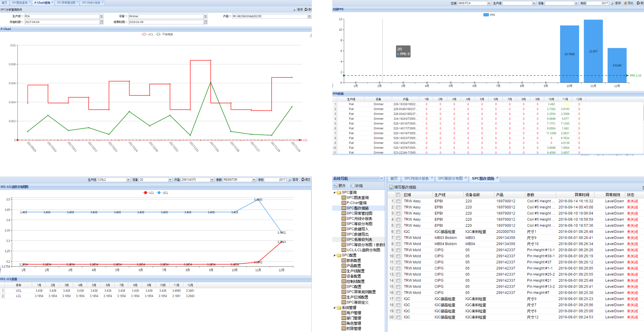Image resolution: width=644 pixels, height=332 pixels.
Task: Switch to 首页 tab in top-left panel
Action: 5,3
